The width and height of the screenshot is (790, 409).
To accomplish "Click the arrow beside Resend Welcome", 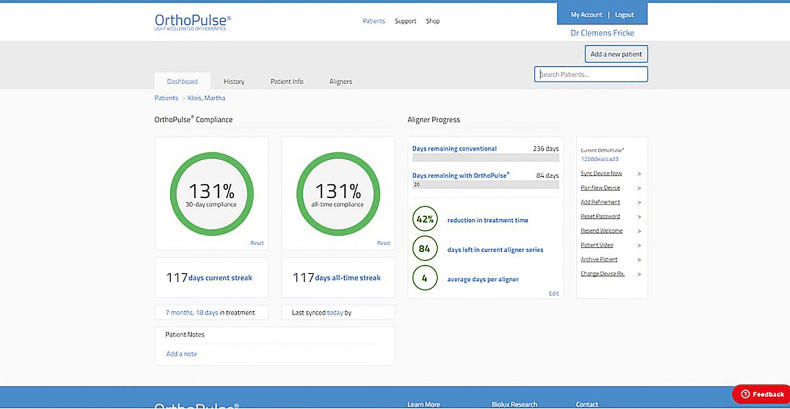I will click(639, 231).
